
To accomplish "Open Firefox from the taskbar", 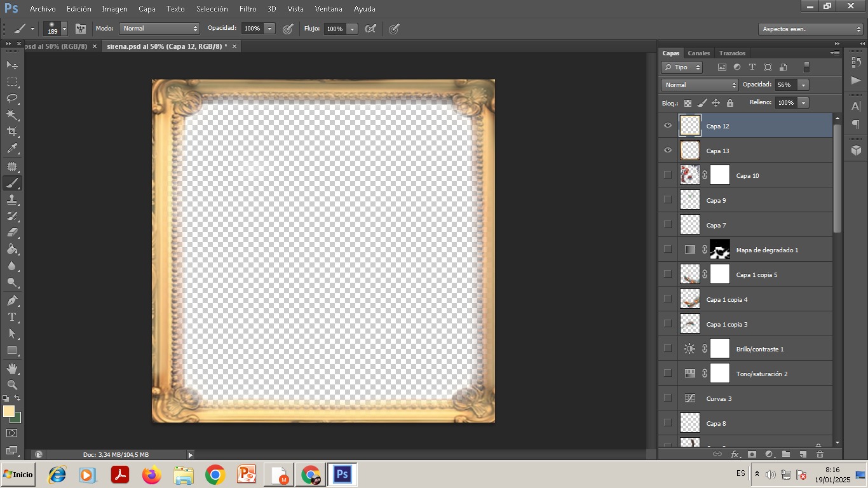I will 152,475.
